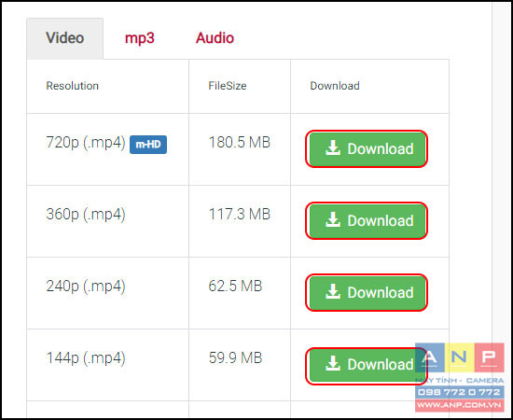Viewport: 513px width, 420px height.
Task: Click download arrow icon for 144p
Action: [333, 364]
